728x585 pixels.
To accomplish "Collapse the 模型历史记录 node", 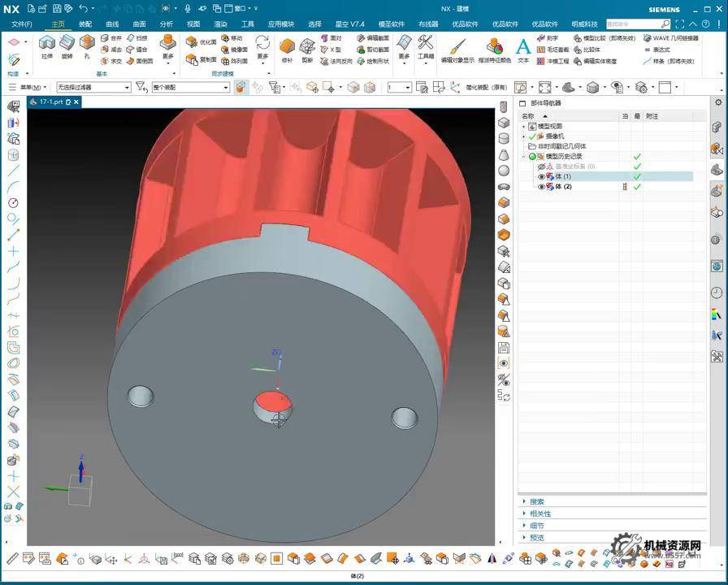I will [524, 157].
